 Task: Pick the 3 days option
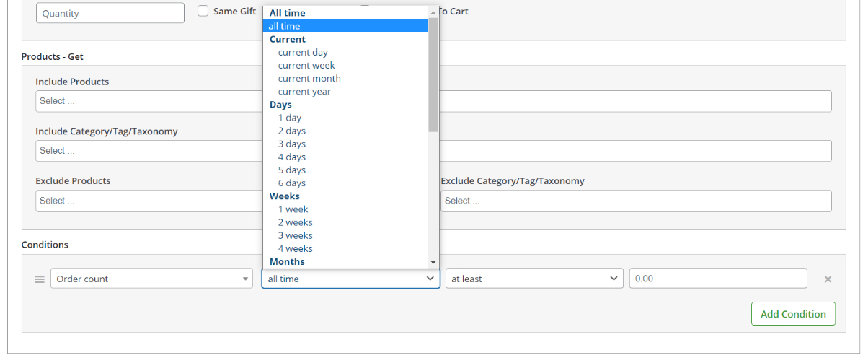pyautogui.click(x=345, y=144)
